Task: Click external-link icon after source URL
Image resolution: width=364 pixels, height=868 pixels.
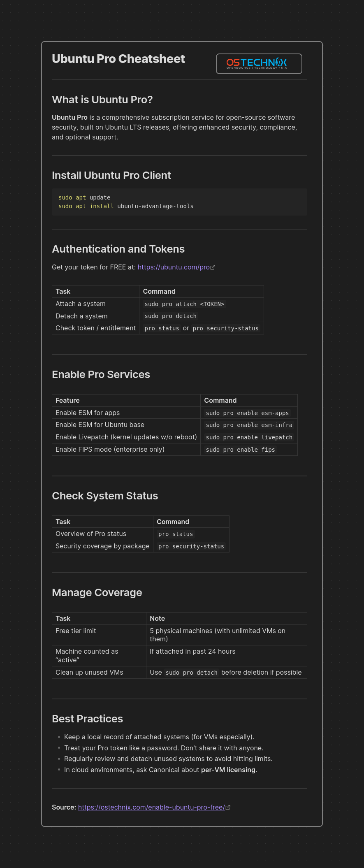Action: [228, 808]
